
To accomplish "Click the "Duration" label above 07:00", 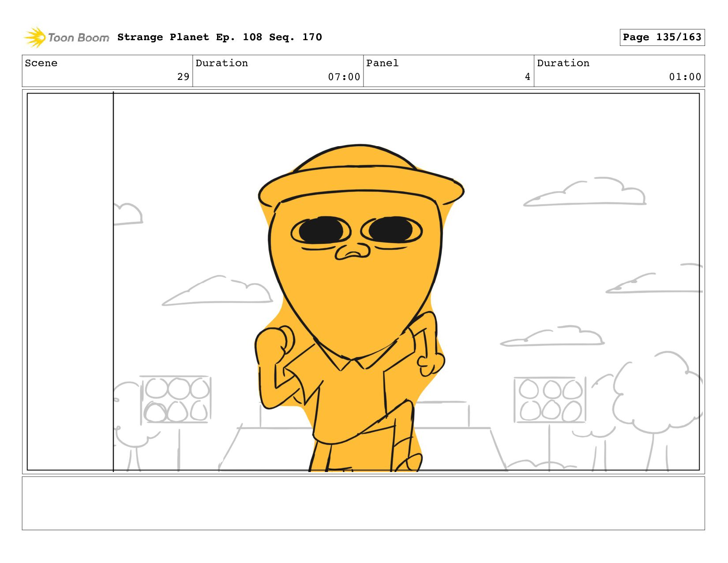I will click(x=222, y=63).
